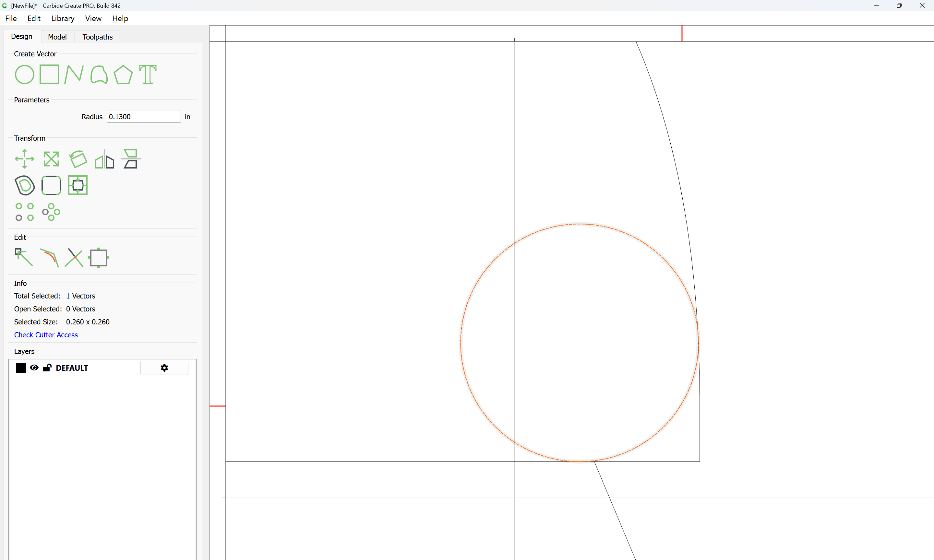Open the Resize transform tool
The height and width of the screenshot is (560, 934).
[51, 159]
